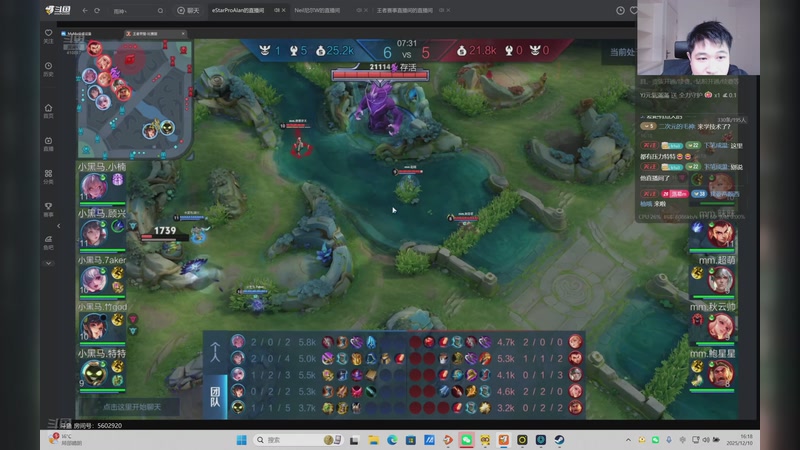Expand more sidebar items with down chevron
Viewport: 800px width, 450px height.
tap(48, 263)
